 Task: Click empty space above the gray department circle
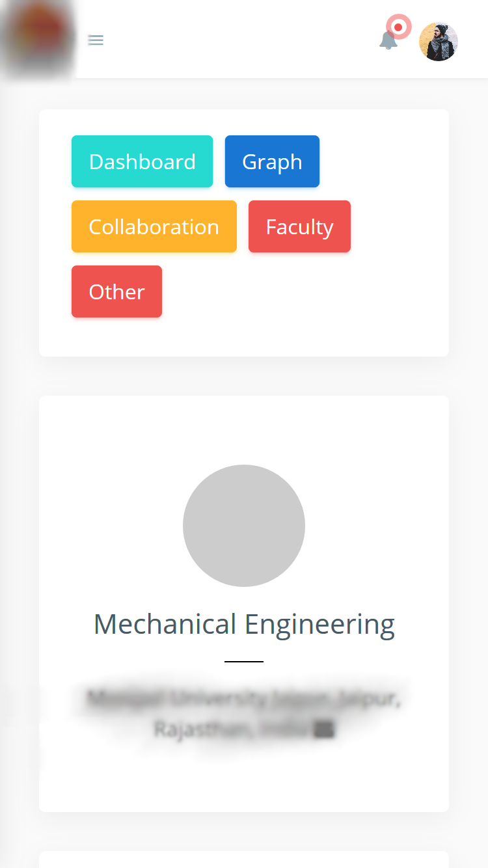click(x=244, y=429)
